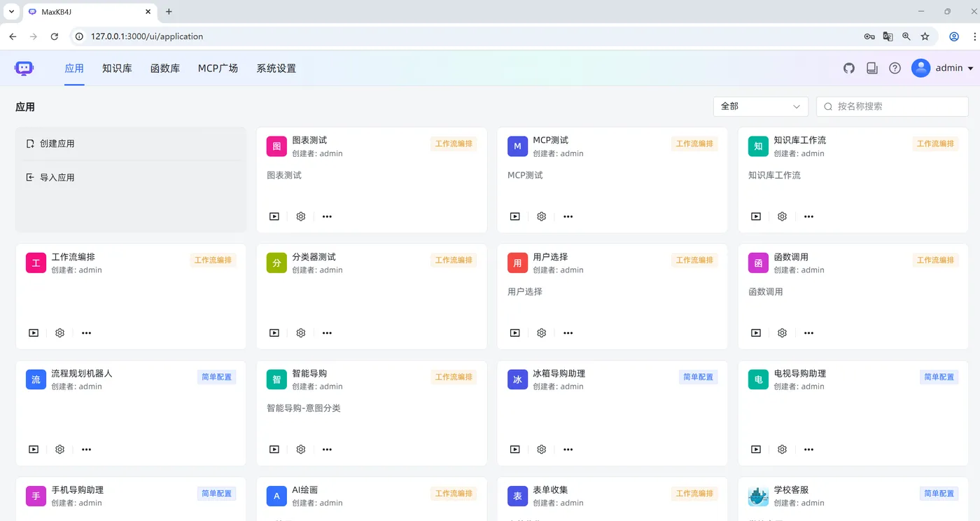Run the 分类器测试 demo icon
This screenshot has height=521, width=980.
[274, 333]
